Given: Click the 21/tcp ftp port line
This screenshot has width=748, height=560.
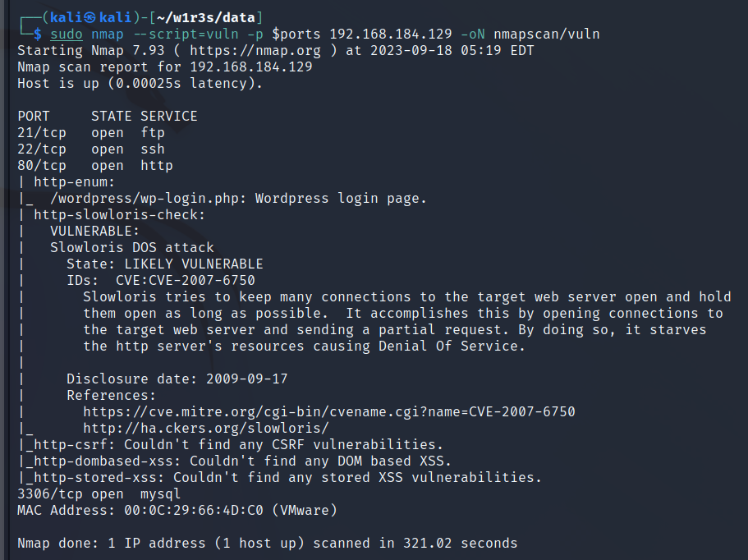Looking at the screenshot, I should click(x=91, y=132).
